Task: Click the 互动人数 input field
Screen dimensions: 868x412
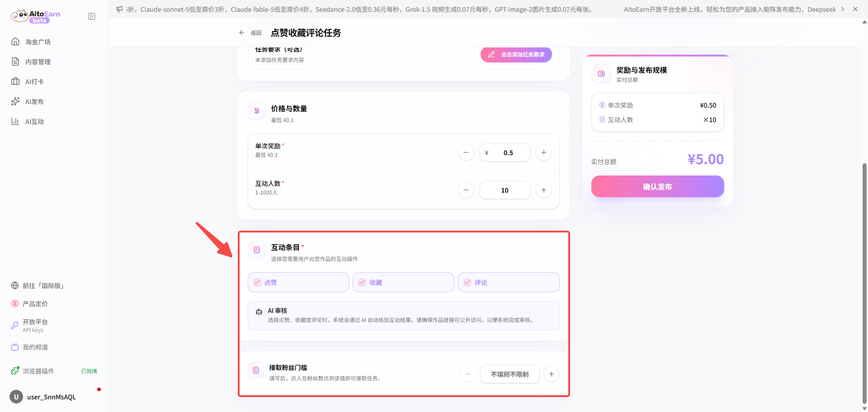Action: pyautogui.click(x=505, y=190)
